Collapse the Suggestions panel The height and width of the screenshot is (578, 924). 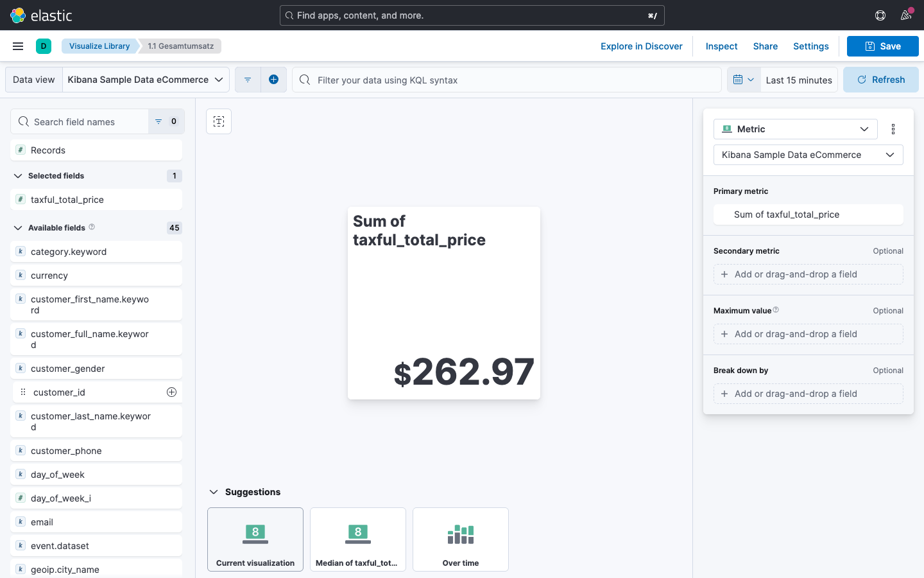click(214, 492)
